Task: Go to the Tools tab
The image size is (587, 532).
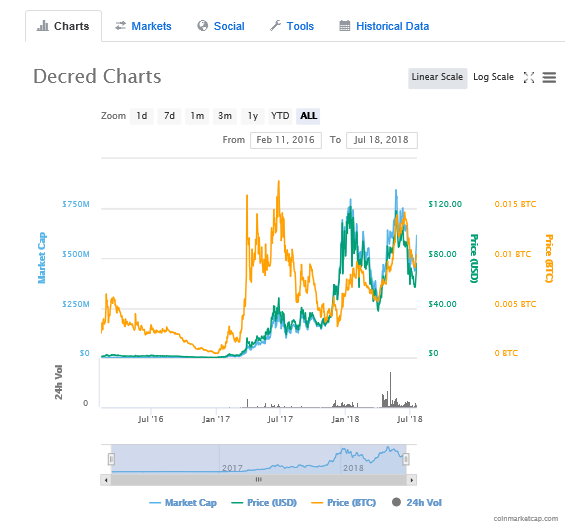Action: tap(292, 26)
